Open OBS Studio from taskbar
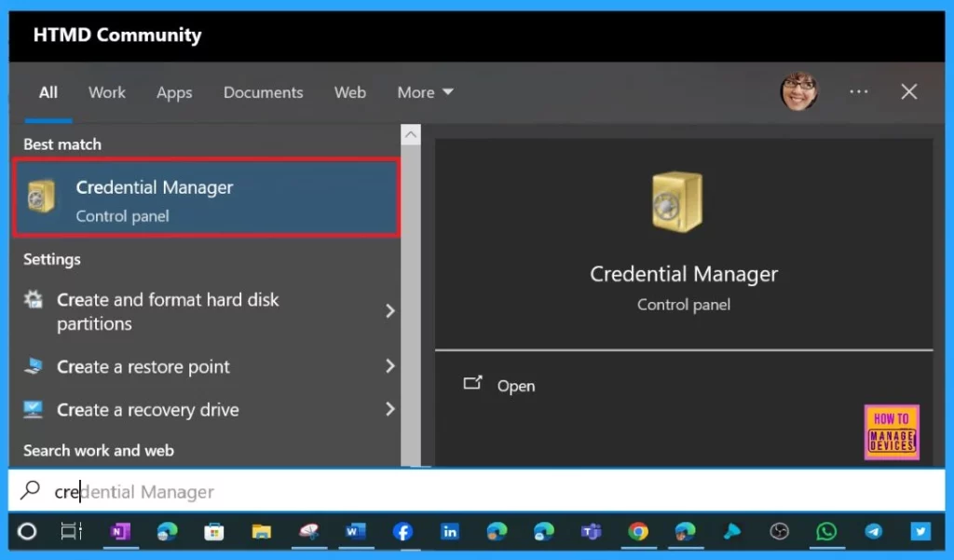The image size is (954, 560). [779, 532]
